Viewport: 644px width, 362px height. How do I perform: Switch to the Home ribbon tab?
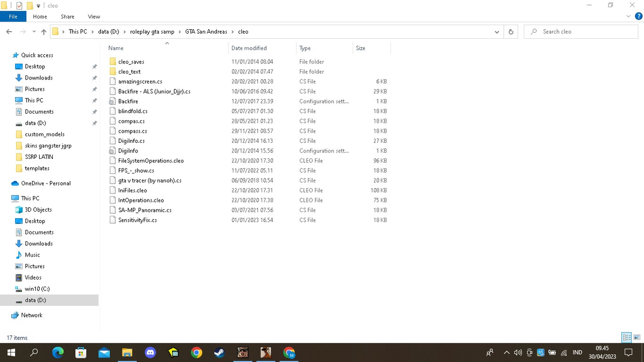pyautogui.click(x=40, y=17)
